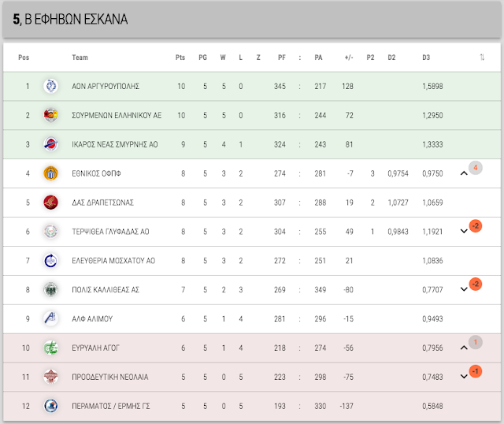Click the ΕΘΝΙΚΟΣ ΟΦΠΦ yellow crest
This screenshot has width=504, height=424.
click(x=50, y=173)
